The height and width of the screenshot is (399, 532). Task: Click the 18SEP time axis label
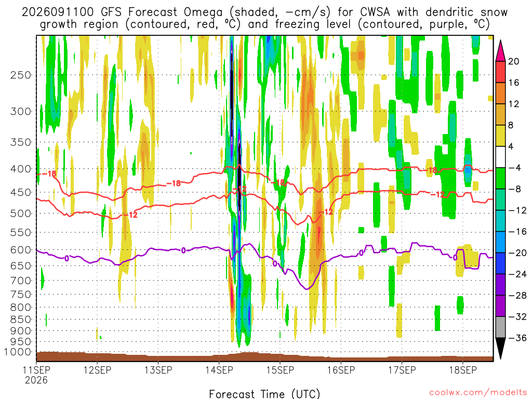tap(463, 370)
